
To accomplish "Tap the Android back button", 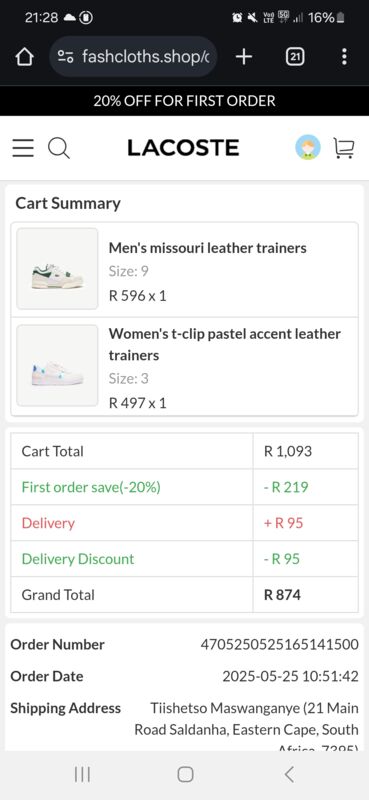I will click(x=289, y=774).
